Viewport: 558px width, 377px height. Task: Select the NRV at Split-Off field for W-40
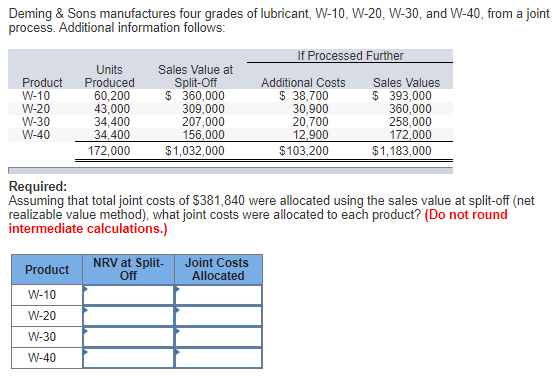click(128, 358)
